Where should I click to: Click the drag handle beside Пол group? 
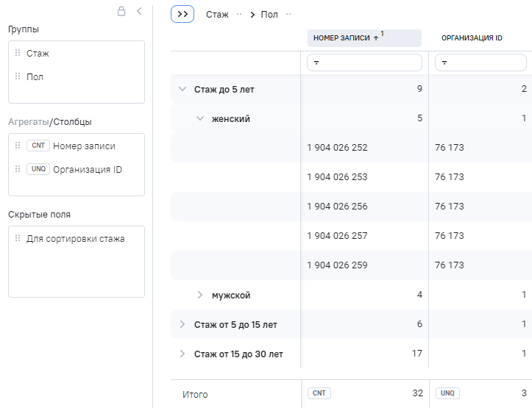[x=18, y=76]
